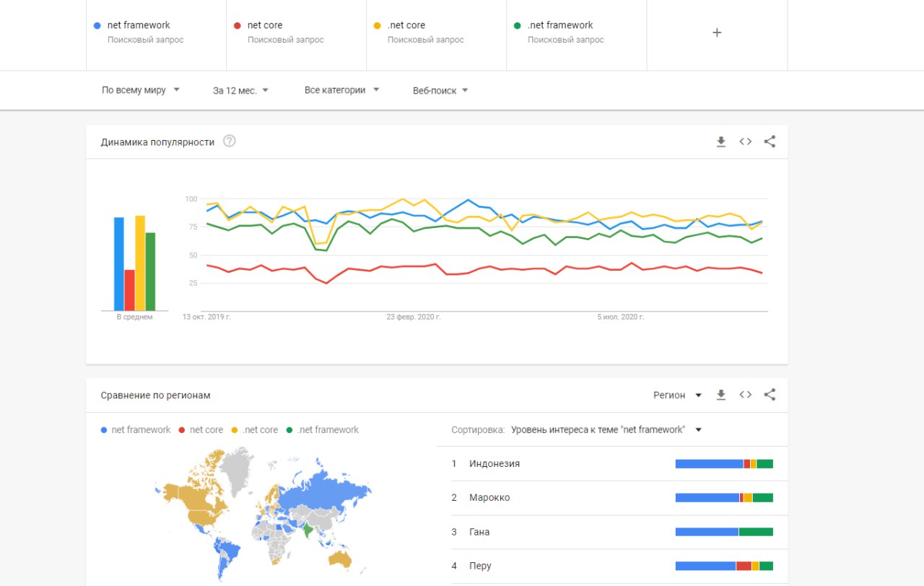Share the Сравнение по регионам panel
Screen dimensions: 924x586
(x=770, y=395)
